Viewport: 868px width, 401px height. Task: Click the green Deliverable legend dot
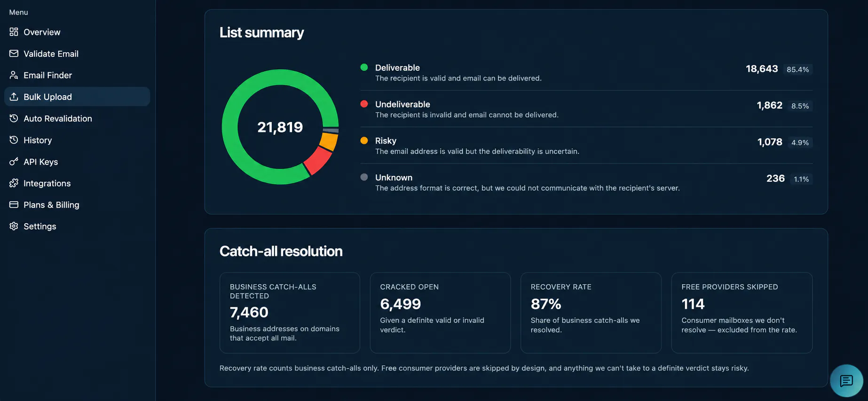click(364, 67)
